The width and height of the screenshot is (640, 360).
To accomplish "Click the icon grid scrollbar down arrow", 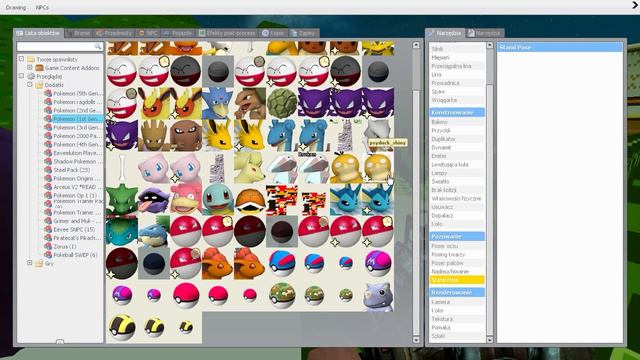I will pos(416,340).
